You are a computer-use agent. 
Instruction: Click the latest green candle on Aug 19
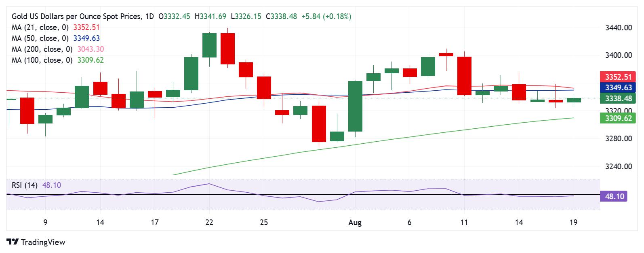[574, 100]
